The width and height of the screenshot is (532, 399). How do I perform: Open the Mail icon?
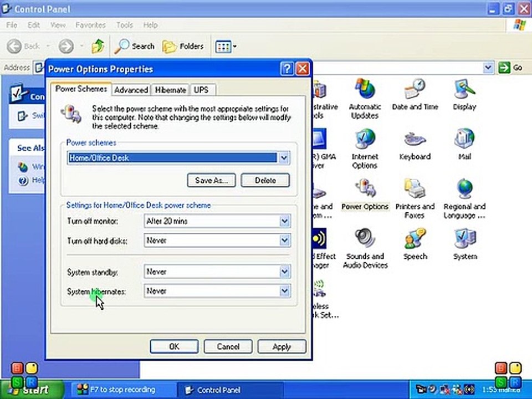[x=464, y=145]
